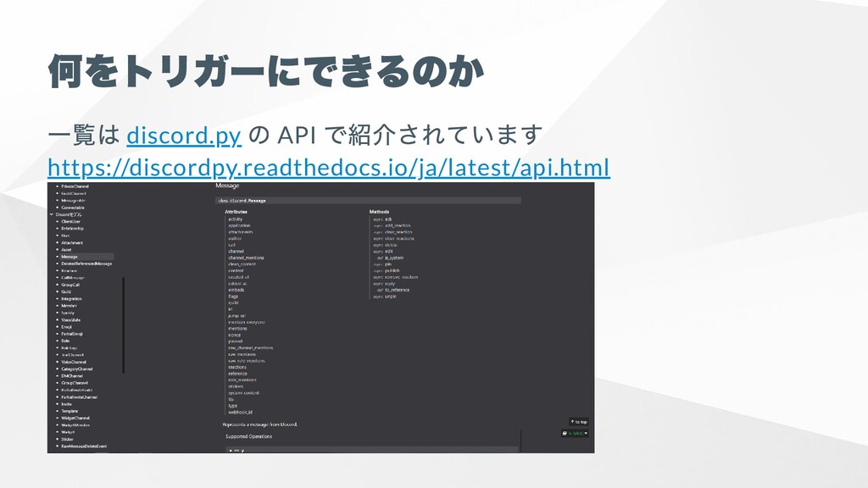Select CategoryChannel in the sidebar
Image resolution: width=868 pixels, height=488 pixels.
77,369
